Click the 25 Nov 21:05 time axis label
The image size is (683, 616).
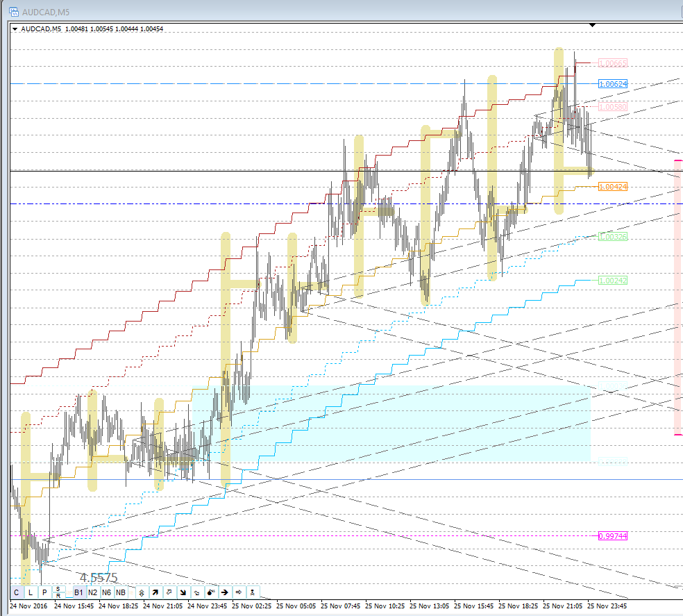(562, 606)
